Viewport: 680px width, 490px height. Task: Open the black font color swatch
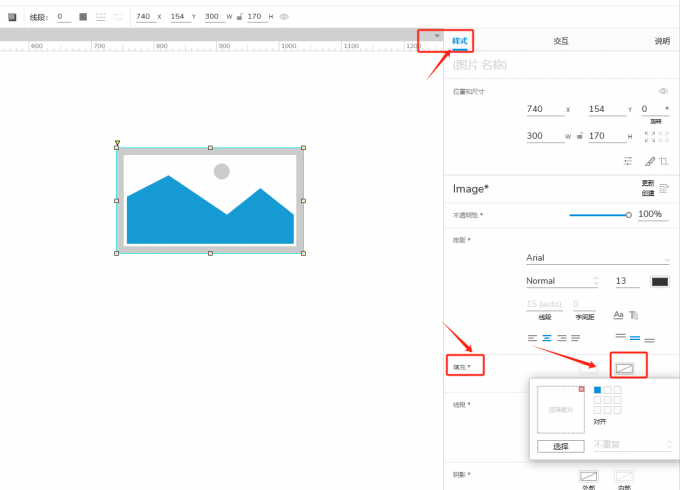pos(660,282)
